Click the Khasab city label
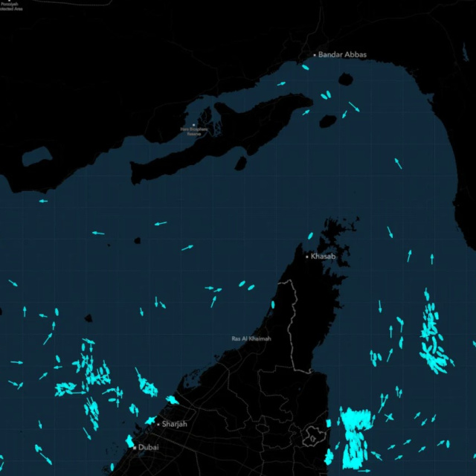The width and height of the screenshot is (476, 476). [324, 257]
